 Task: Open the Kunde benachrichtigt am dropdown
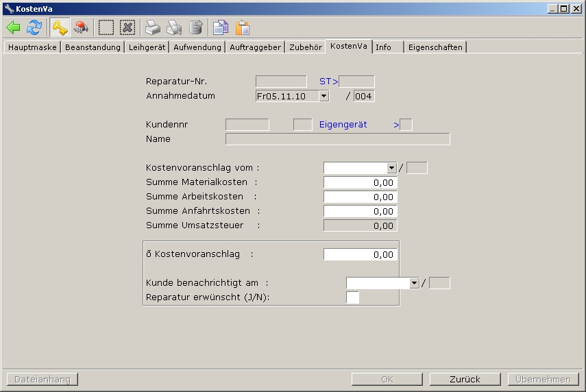tap(414, 283)
